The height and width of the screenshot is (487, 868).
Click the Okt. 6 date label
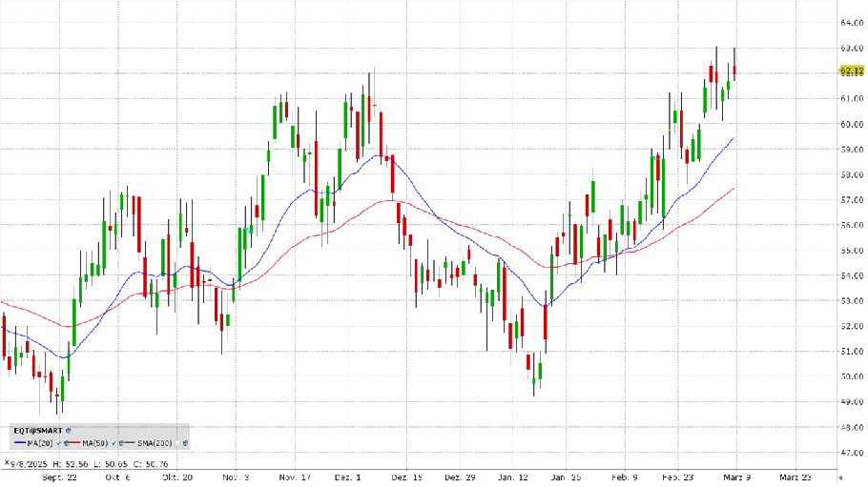click(118, 477)
